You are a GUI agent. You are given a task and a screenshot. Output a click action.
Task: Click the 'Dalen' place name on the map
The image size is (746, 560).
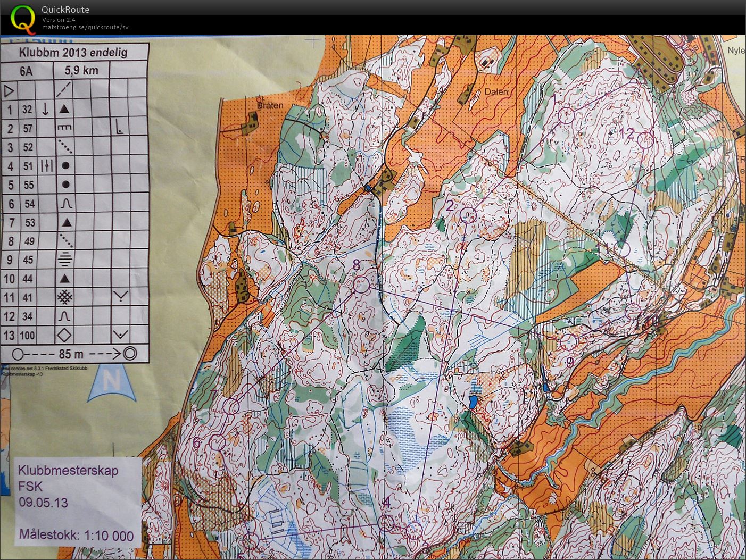coord(496,92)
